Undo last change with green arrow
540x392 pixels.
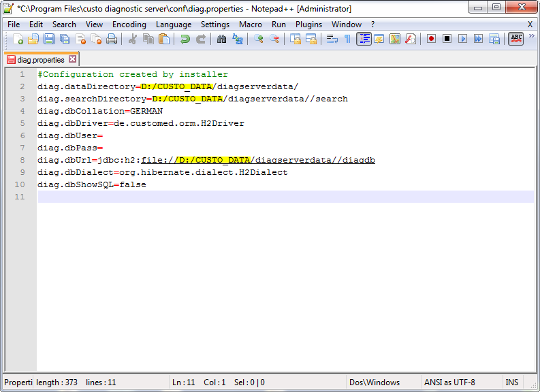pyautogui.click(x=185, y=39)
